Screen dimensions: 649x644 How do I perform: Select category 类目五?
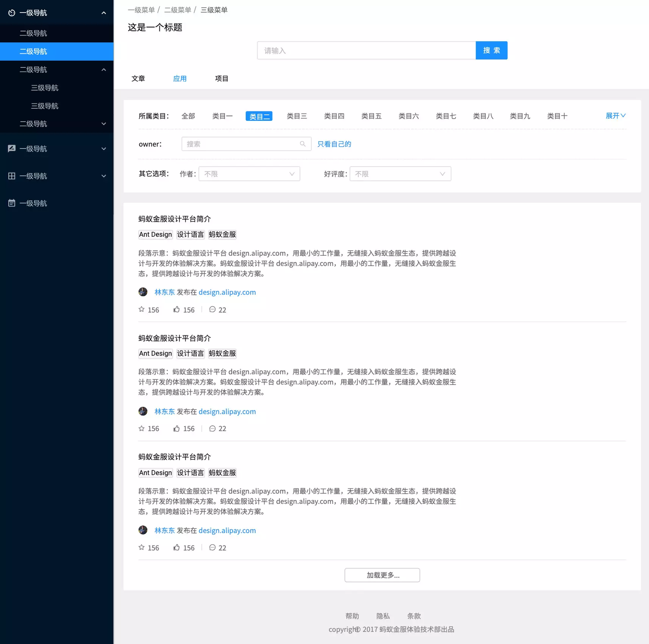pyautogui.click(x=371, y=116)
